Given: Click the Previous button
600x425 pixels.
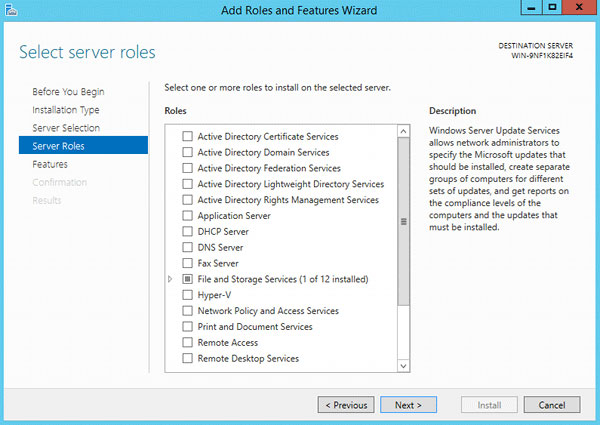Looking at the screenshot, I should pyautogui.click(x=346, y=405).
